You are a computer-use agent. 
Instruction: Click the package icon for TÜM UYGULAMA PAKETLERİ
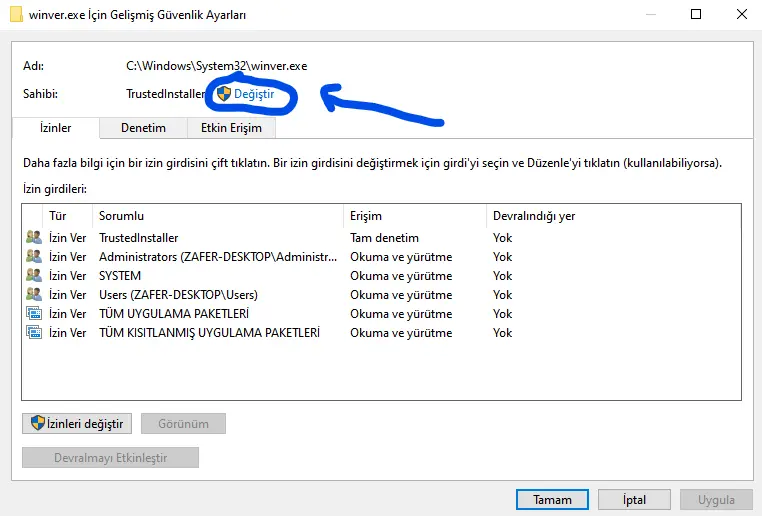point(34,313)
